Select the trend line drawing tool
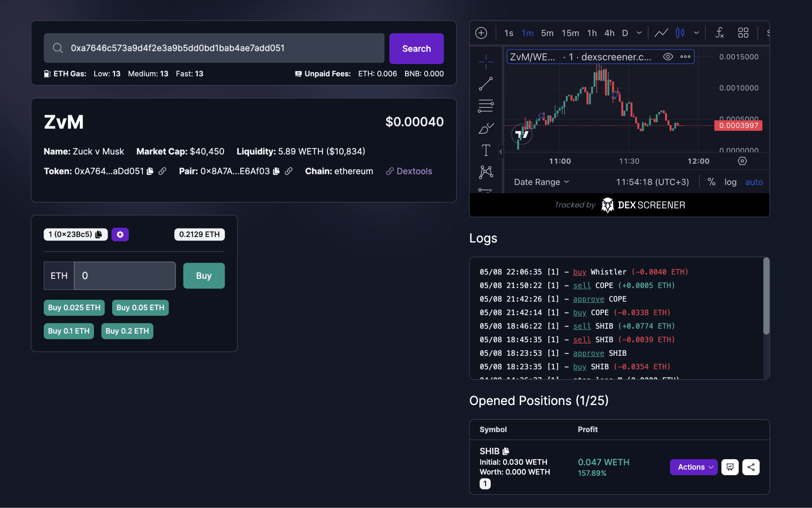This screenshot has height=508, width=812. pos(486,84)
